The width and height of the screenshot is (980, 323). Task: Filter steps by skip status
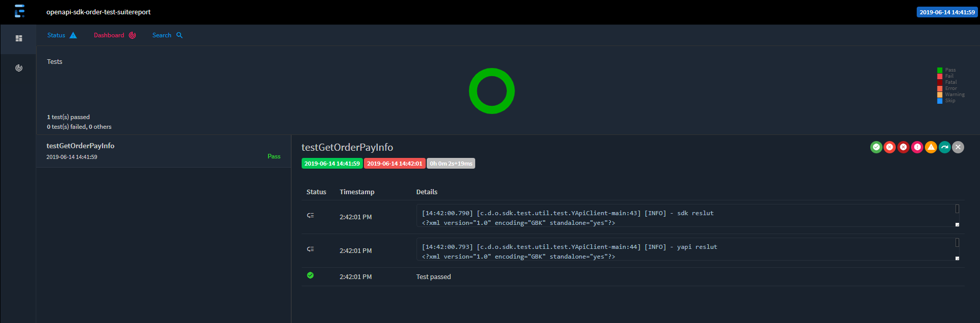click(x=945, y=147)
